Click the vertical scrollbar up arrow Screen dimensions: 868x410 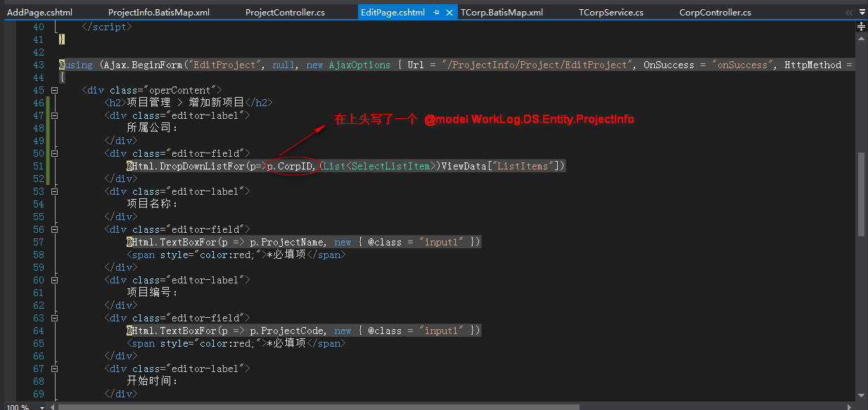[861, 39]
